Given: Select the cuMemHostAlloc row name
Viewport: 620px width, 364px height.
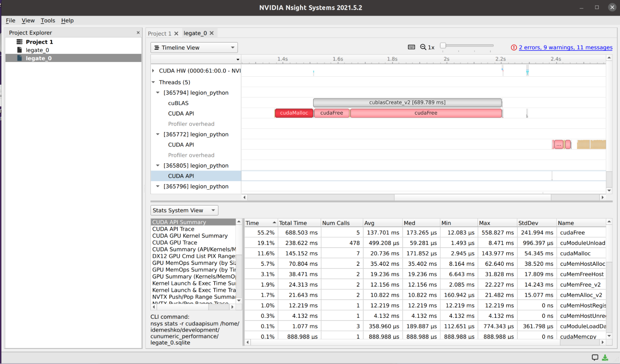Looking at the screenshot, I should (582, 264).
